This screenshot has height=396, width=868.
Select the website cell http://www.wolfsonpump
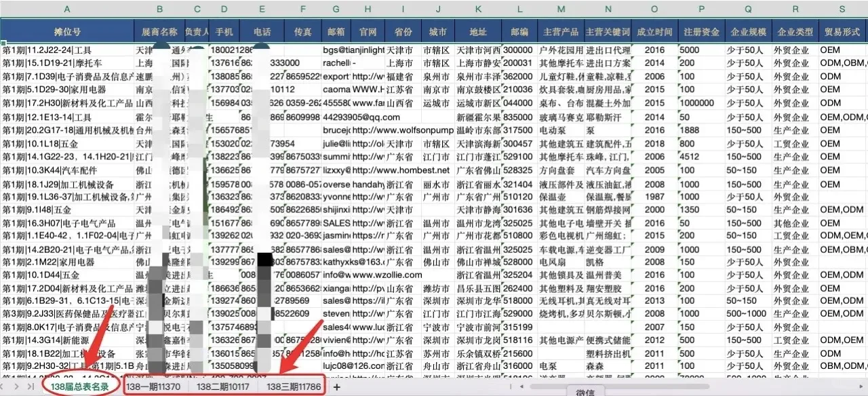coord(403,130)
